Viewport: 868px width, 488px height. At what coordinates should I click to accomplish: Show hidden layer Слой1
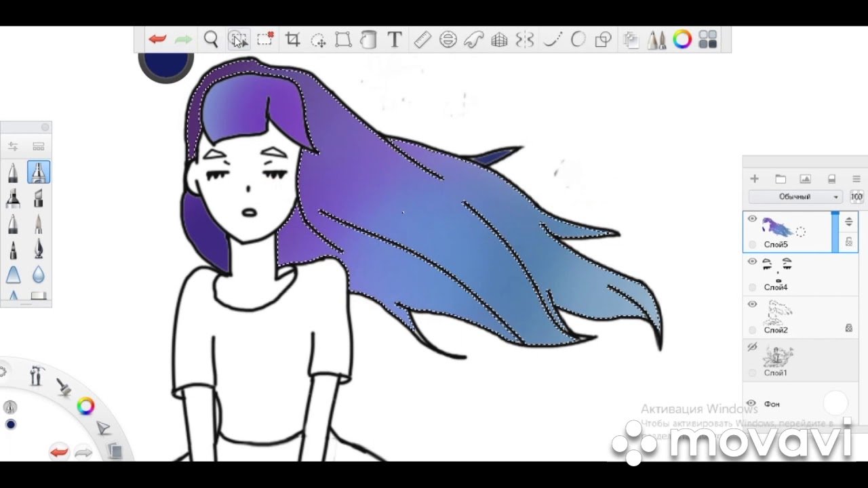(x=752, y=347)
